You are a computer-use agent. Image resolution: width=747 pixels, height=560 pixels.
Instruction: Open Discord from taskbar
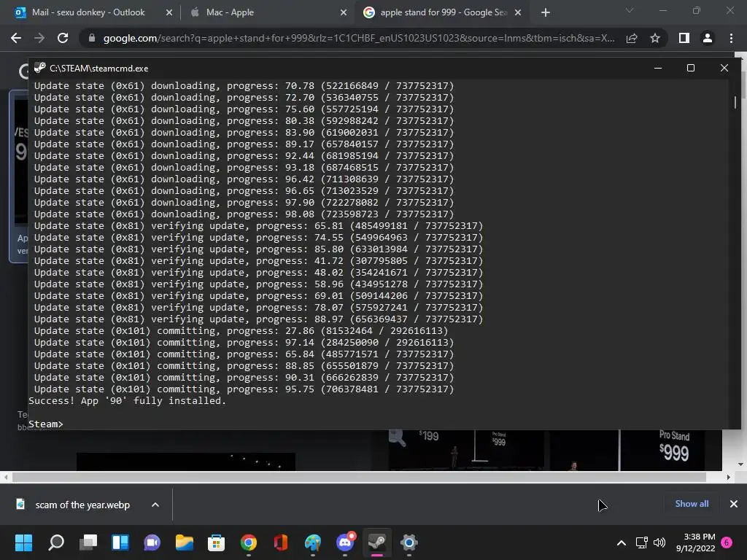345,542
